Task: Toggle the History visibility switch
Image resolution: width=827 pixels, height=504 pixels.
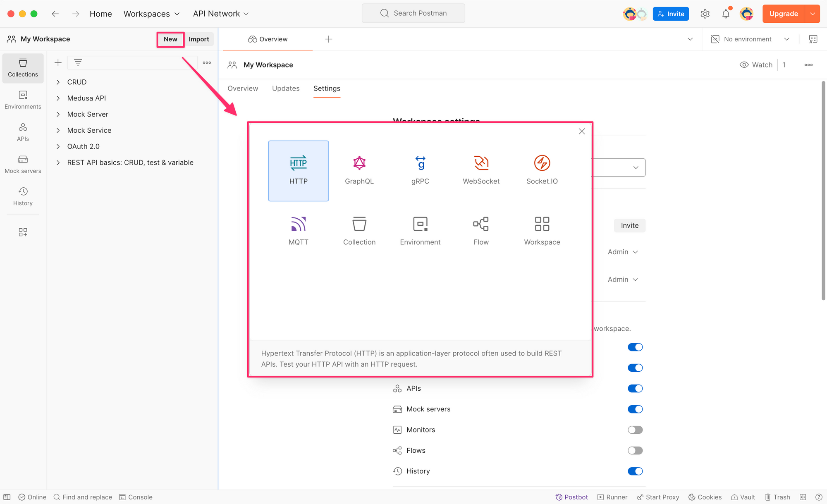Action: (634, 471)
